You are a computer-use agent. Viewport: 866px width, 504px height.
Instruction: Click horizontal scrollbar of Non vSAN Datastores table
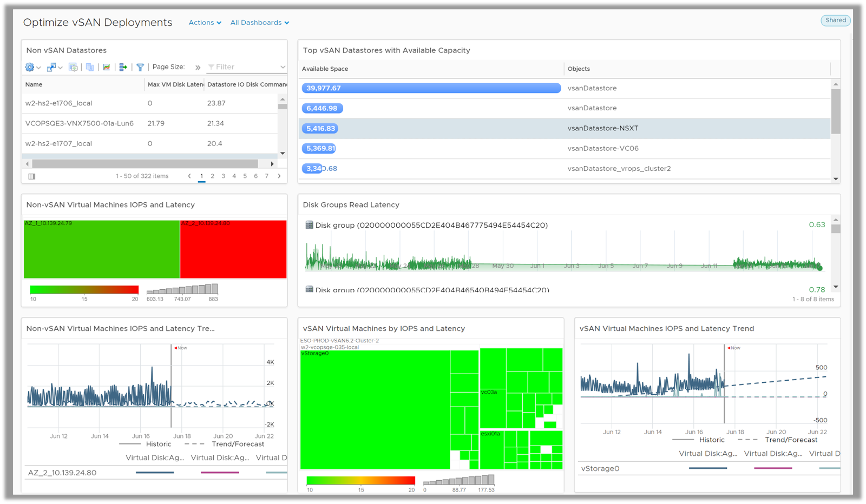click(x=145, y=163)
